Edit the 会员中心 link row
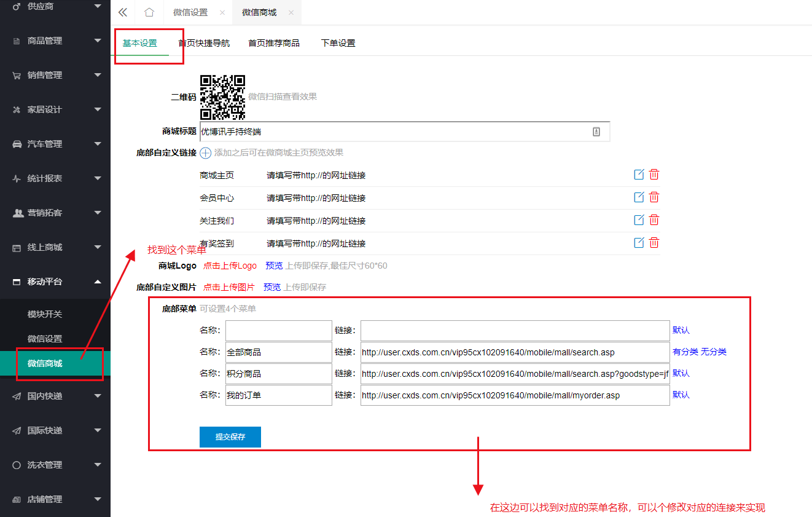Screen dimensions: 812x517 coord(639,197)
